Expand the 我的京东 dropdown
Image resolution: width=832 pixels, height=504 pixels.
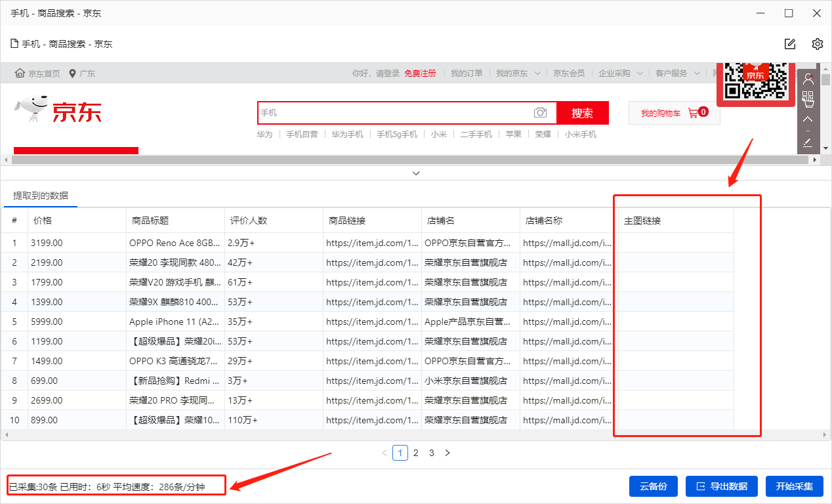pyautogui.click(x=518, y=73)
